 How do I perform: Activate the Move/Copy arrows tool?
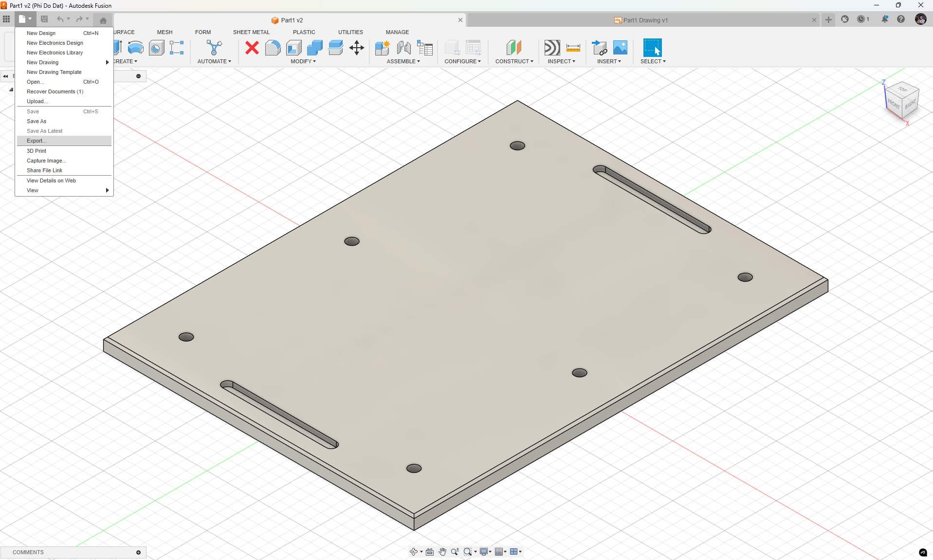[357, 48]
